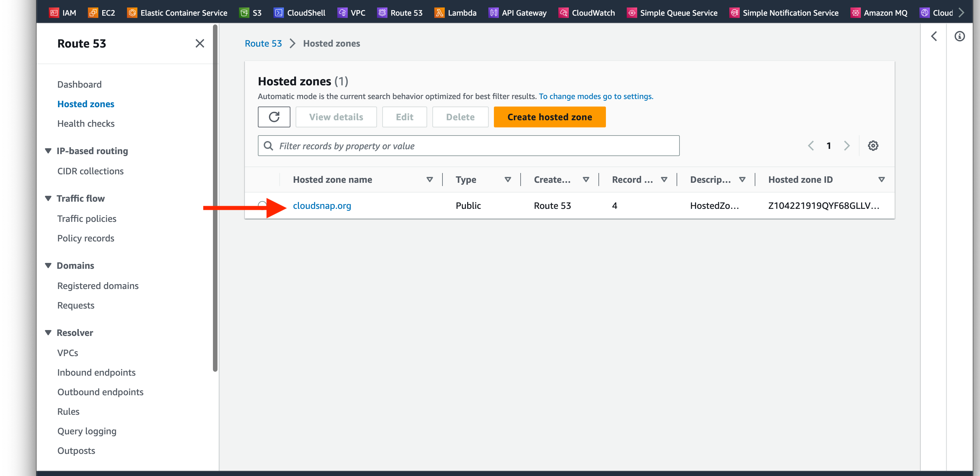This screenshot has height=476, width=980.
Task: Open Health checks in sidebar
Action: pos(86,123)
